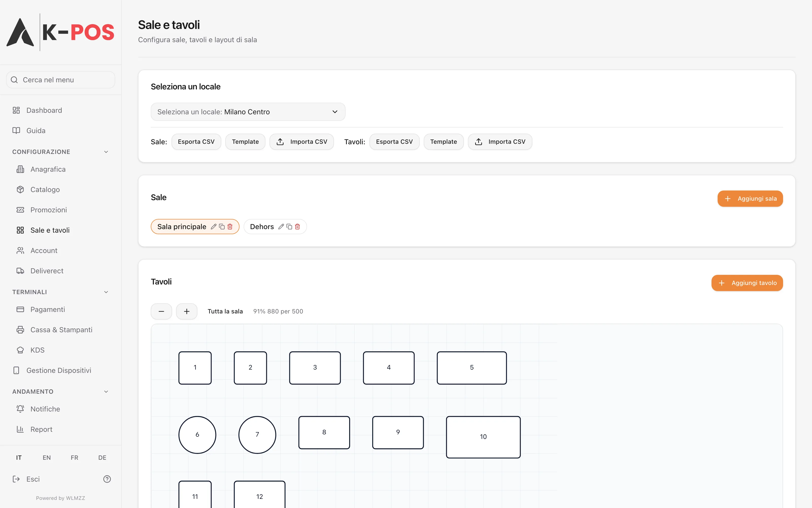Switch language to DE

pos(102,458)
